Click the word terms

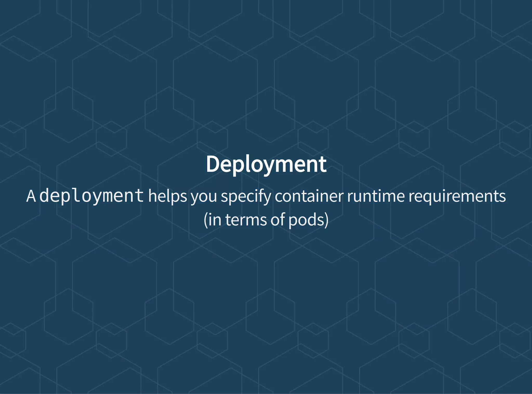[x=246, y=220]
